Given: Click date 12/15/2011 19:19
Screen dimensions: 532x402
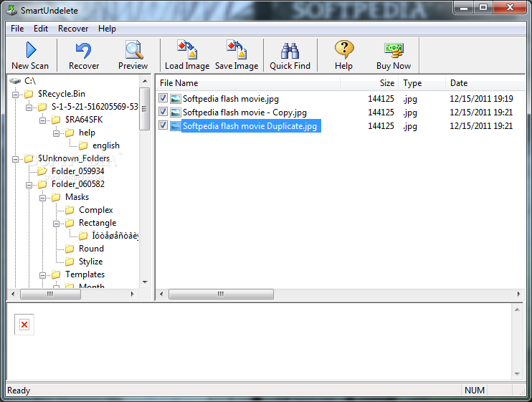Looking at the screenshot, I should tap(481, 99).
